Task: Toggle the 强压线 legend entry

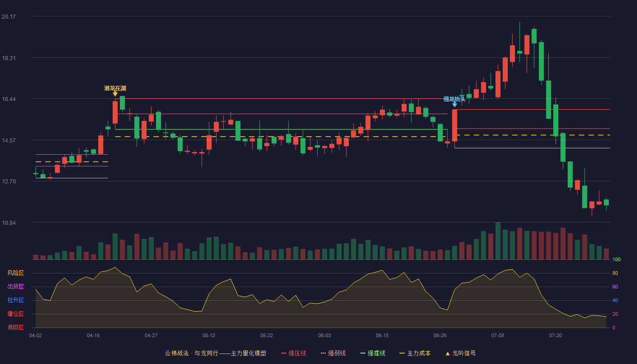Action: pyautogui.click(x=293, y=353)
